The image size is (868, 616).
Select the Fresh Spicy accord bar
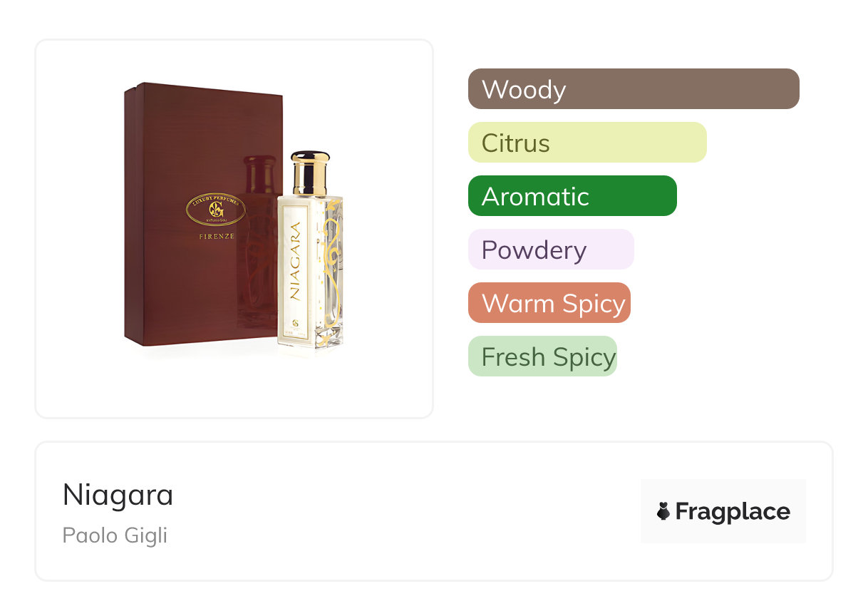pyautogui.click(x=542, y=356)
